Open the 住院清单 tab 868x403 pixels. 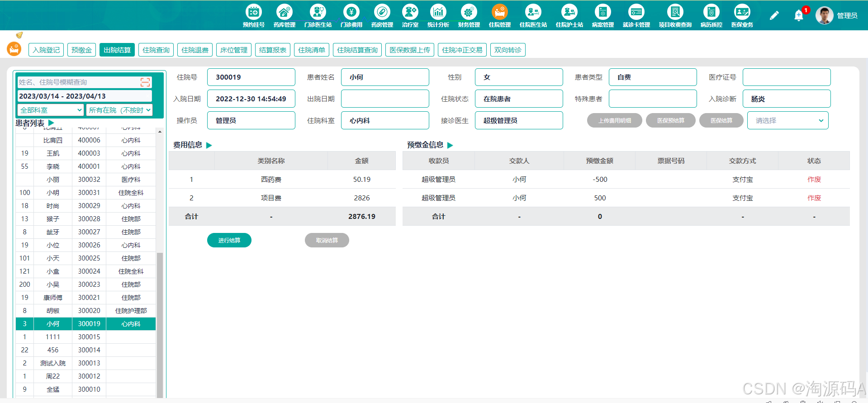tap(312, 50)
